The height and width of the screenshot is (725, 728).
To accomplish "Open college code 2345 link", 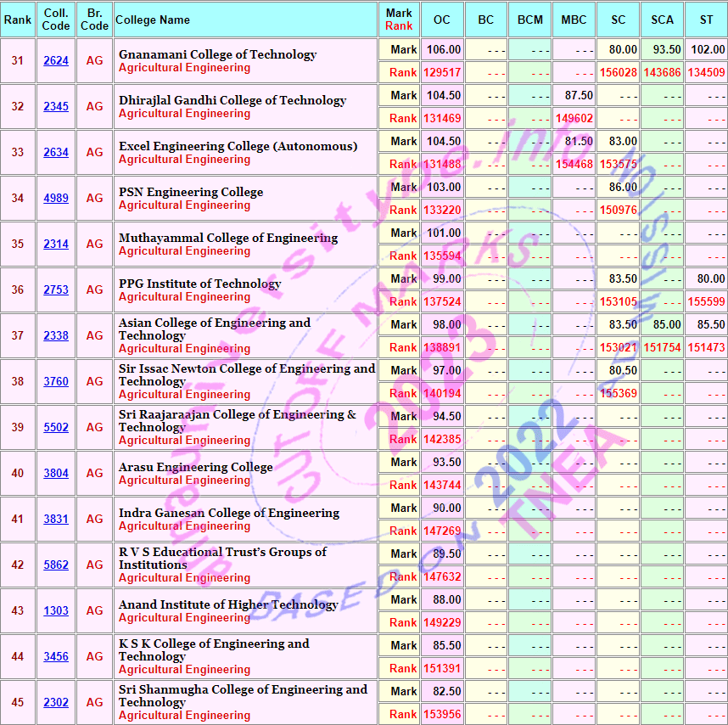I will (x=56, y=107).
